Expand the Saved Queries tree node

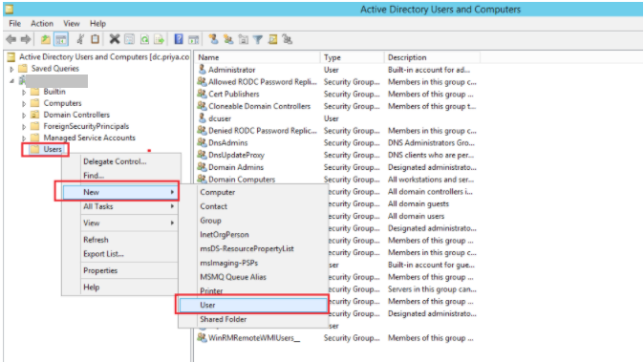coord(11,69)
